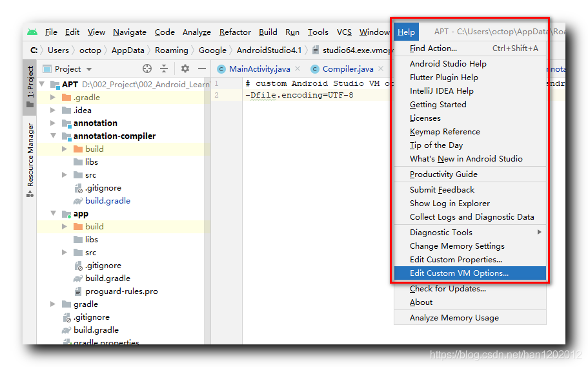The width and height of the screenshot is (588, 367).
Task: Click the Select Opened File crosshair icon
Action: (x=147, y=68)
